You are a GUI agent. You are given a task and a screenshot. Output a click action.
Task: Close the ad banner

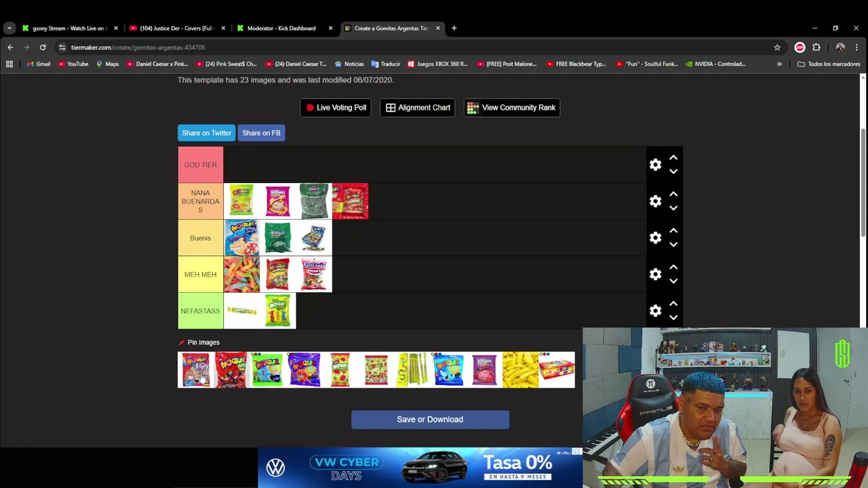(x=576, y=451)
